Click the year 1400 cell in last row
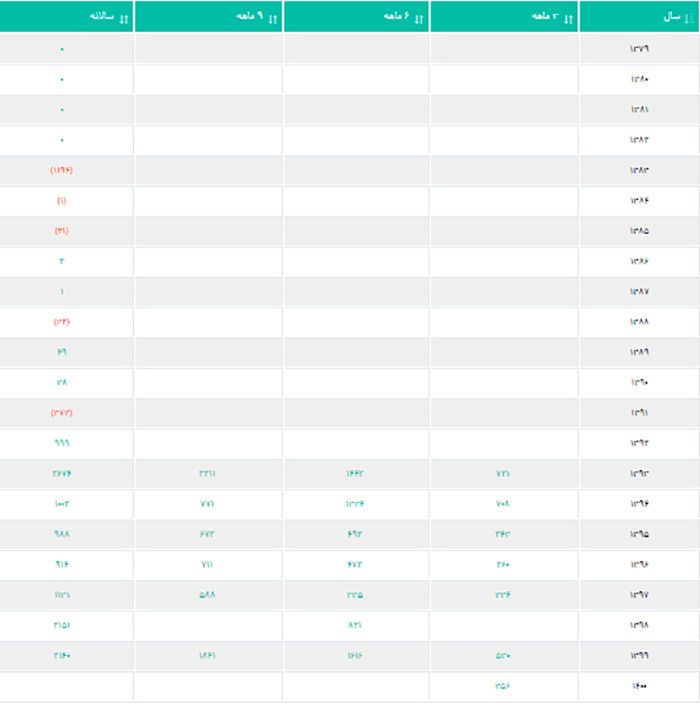Image resolution: width=700 pixels, height=704 pixels. coord(640,686)
